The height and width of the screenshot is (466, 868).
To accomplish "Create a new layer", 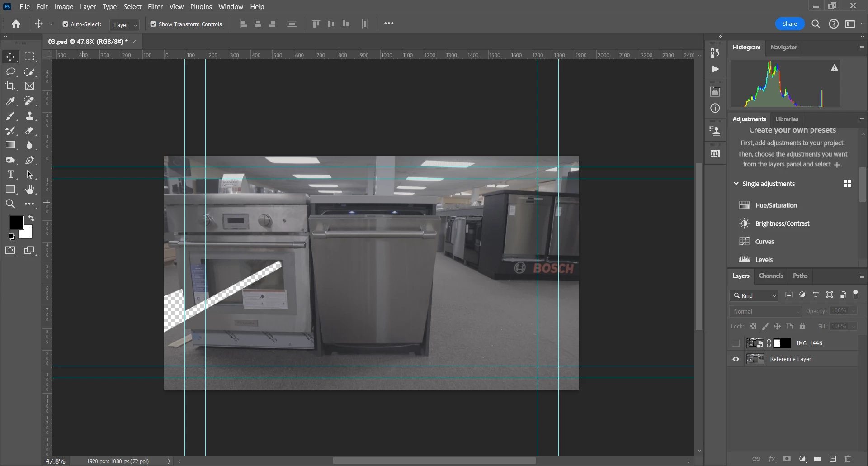I will tap(833, 459).
